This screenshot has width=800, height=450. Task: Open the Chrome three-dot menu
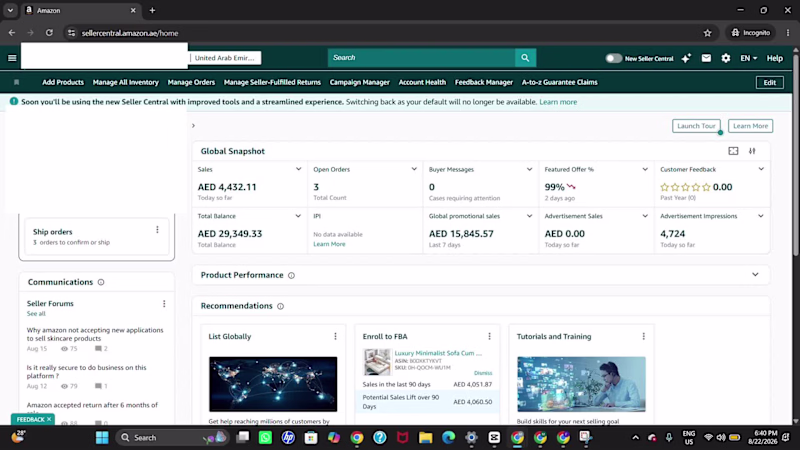click(x=788, y=33)
